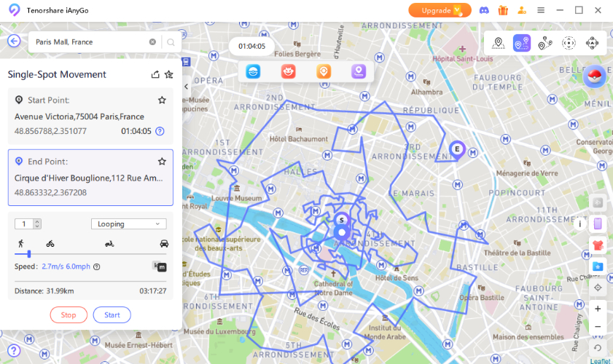Click the E end marker on map
613x364 pixels.
coord(456,150)
